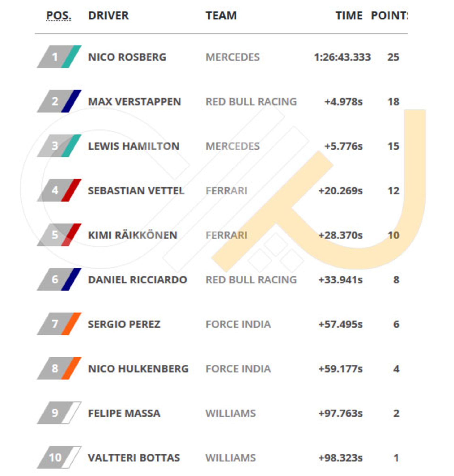
Task: Click the position 4 Ferrari badge
Action: tap(59, 190)
